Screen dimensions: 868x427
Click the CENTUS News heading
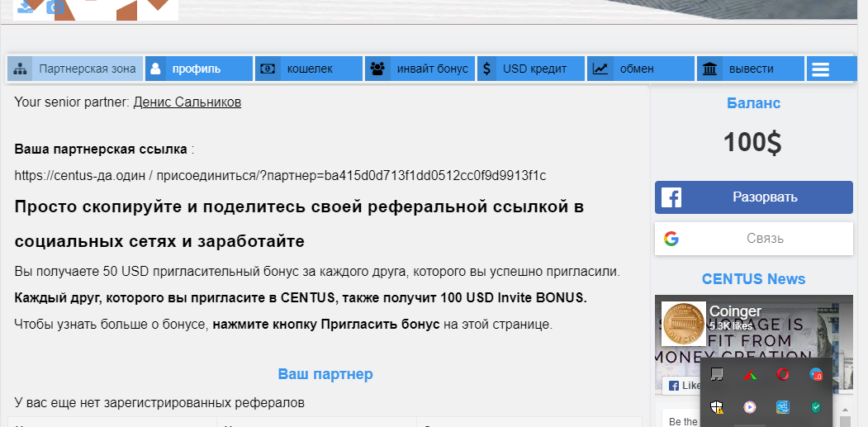coord(753,278)
